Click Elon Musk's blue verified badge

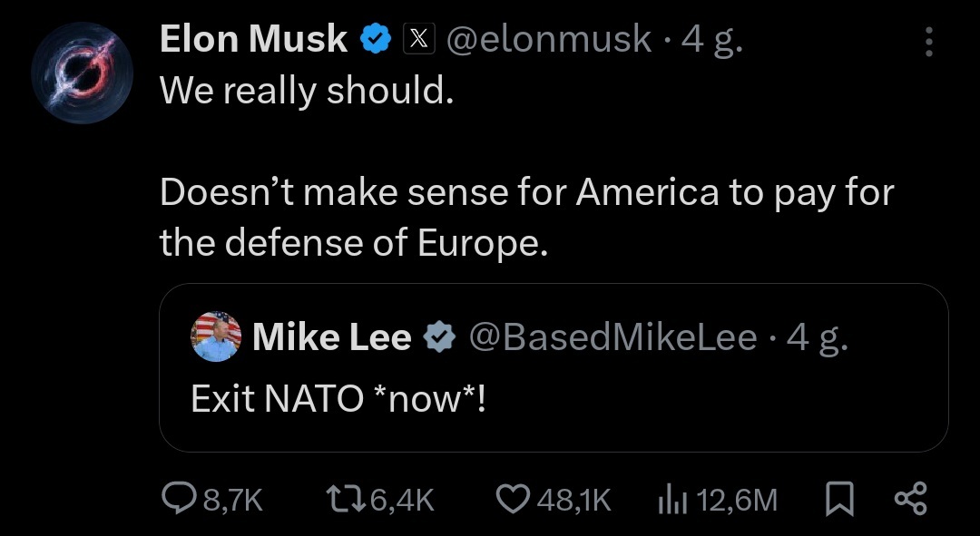pyautogui.click(x=377, y=39)
